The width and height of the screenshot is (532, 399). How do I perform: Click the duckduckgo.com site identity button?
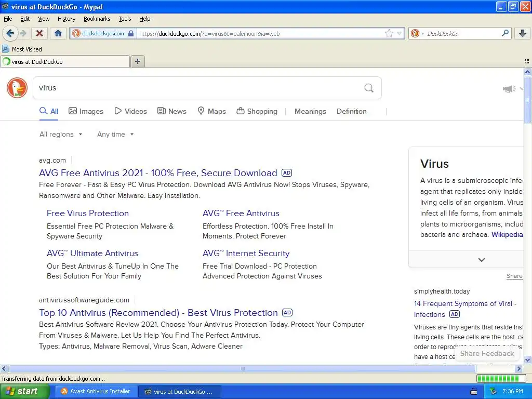pos(103,34)
